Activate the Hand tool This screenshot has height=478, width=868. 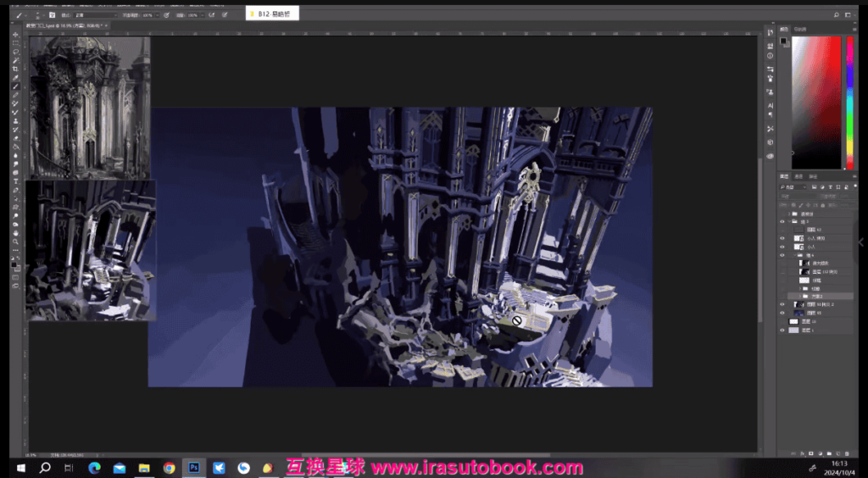15,232
